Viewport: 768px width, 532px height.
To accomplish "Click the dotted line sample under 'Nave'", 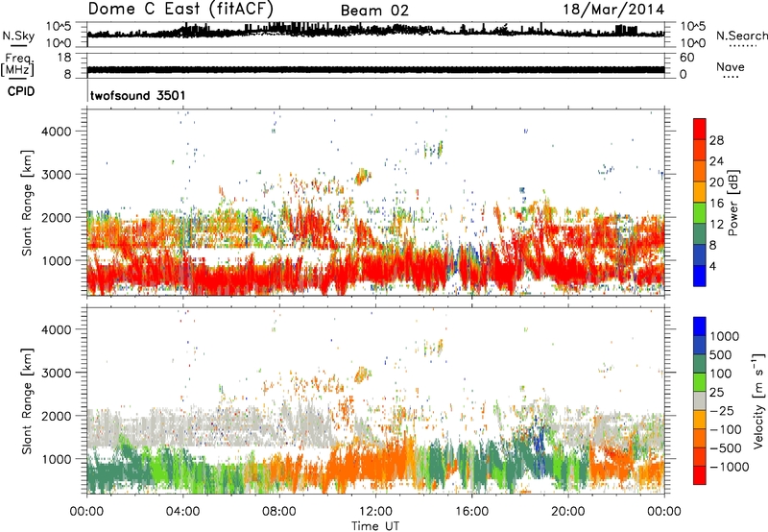I will 731,77.
